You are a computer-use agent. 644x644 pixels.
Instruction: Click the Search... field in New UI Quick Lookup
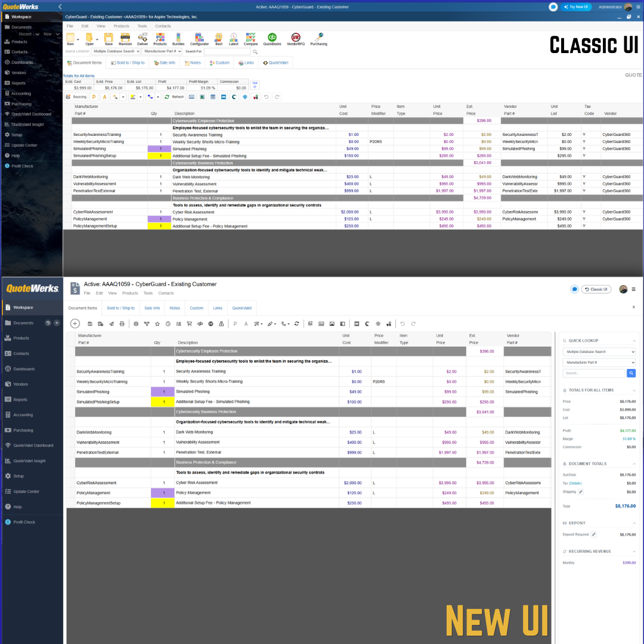pyautogui.click(x=593, y=373)
